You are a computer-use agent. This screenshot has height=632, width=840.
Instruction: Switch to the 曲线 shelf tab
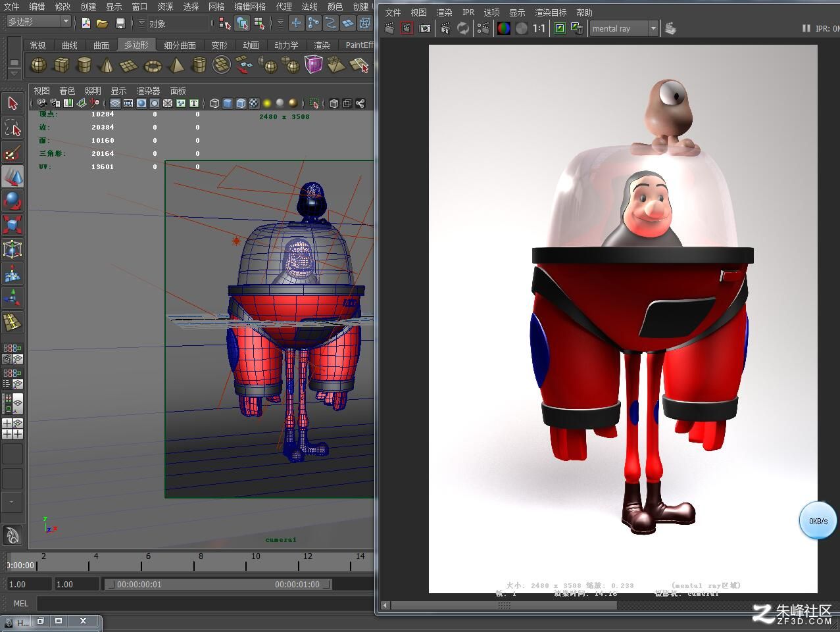tap(70, 45)
